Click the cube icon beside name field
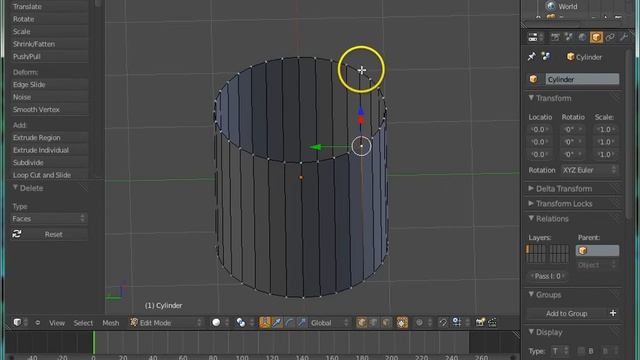 pos(533,79)
